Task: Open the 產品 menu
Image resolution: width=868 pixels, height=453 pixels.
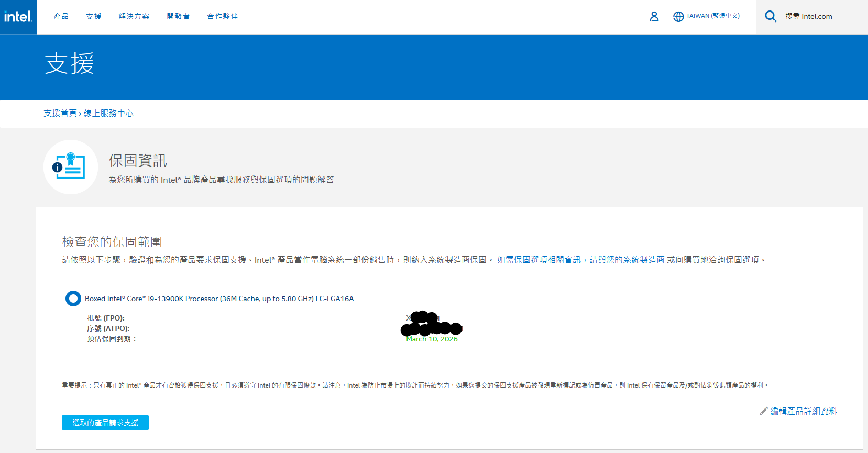Action: [61, 16]
